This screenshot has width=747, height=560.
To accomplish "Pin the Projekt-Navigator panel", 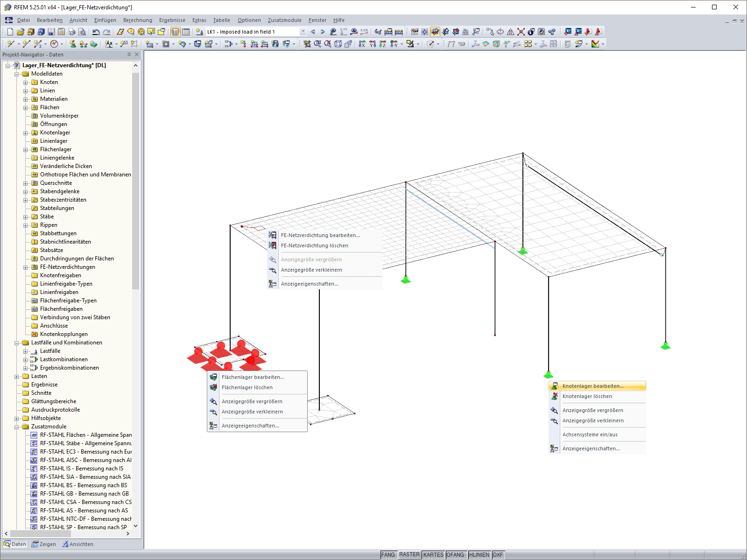I will click(129, 55).
